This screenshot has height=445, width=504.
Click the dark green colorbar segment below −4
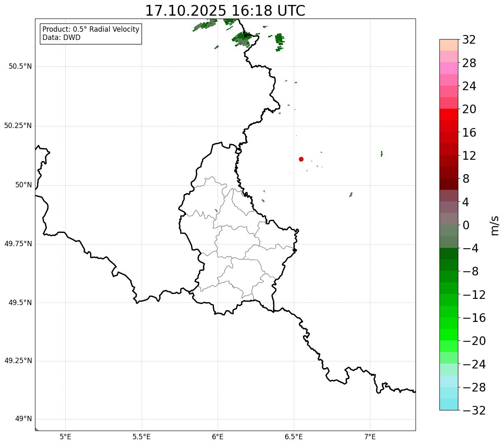pyautogui.click(x=449, y=254)
